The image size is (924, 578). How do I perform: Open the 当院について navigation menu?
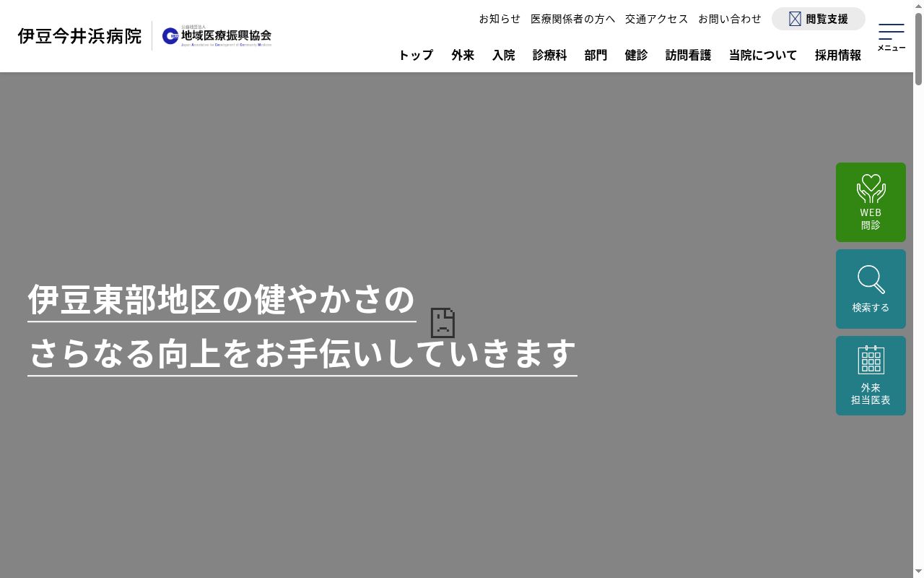tap(763, 55)
